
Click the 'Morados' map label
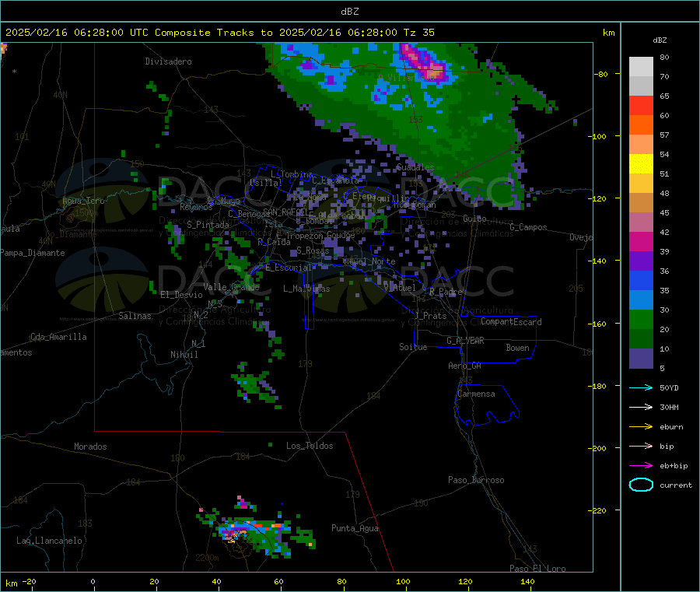(90, 447)
